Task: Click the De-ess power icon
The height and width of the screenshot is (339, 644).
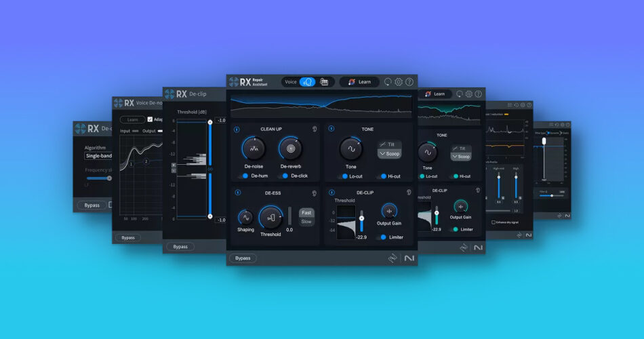Action: pyautogui.click(x=237, y=193)
